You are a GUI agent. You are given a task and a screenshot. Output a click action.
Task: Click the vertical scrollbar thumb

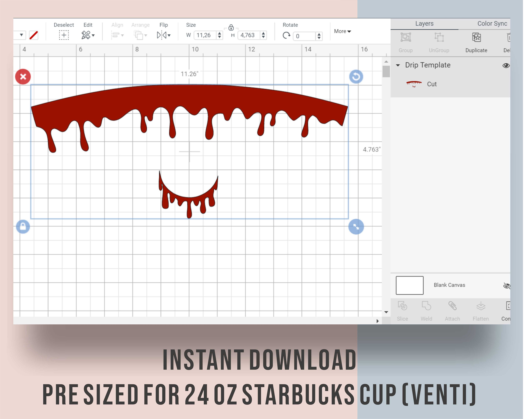(x=386, y=71)
